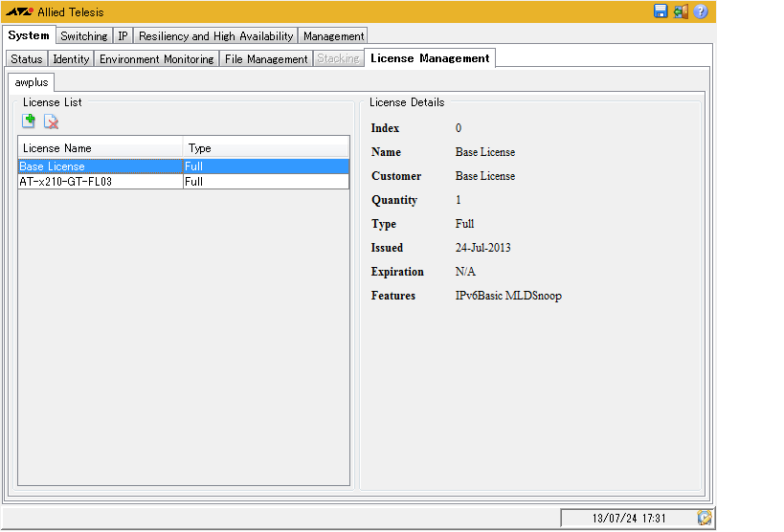
Task: Click the Index value 0
Action: click(459, 128)
